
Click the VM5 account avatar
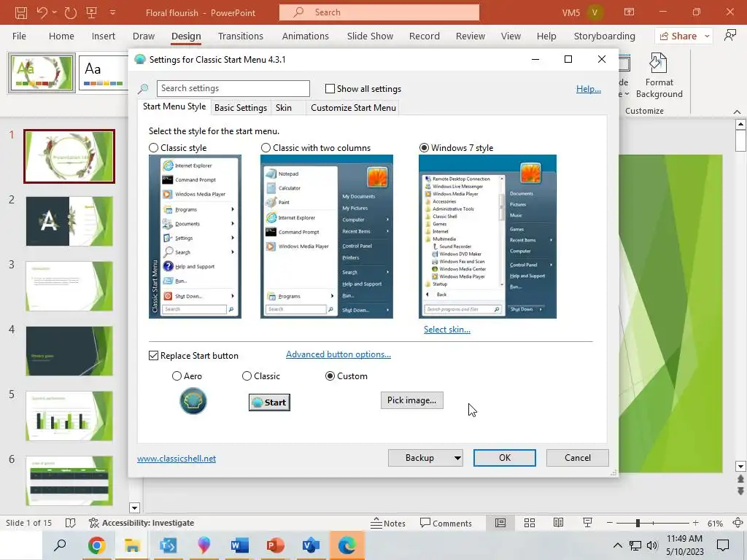(595, 12)
